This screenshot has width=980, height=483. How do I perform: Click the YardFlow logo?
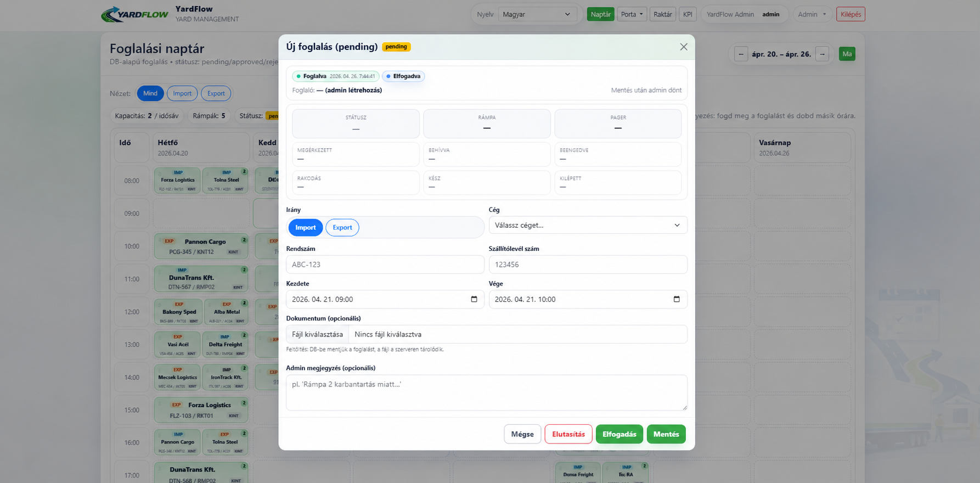[x=135, y=14]
